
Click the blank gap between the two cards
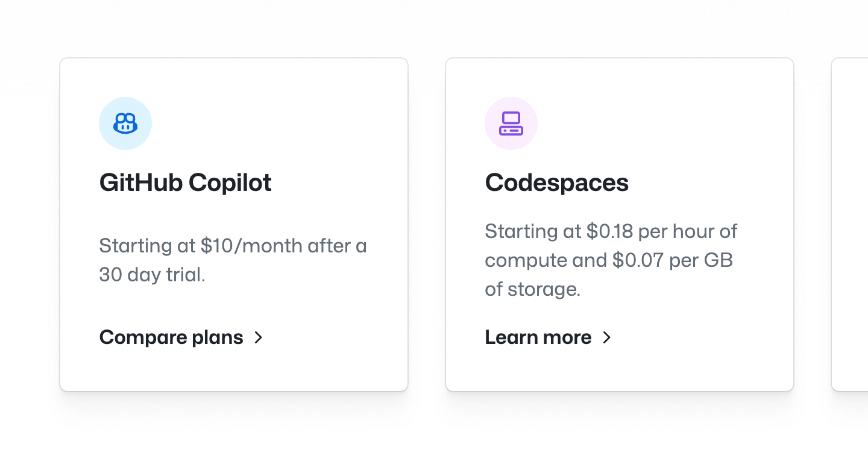pyautogui.click(x=427, y=224)
